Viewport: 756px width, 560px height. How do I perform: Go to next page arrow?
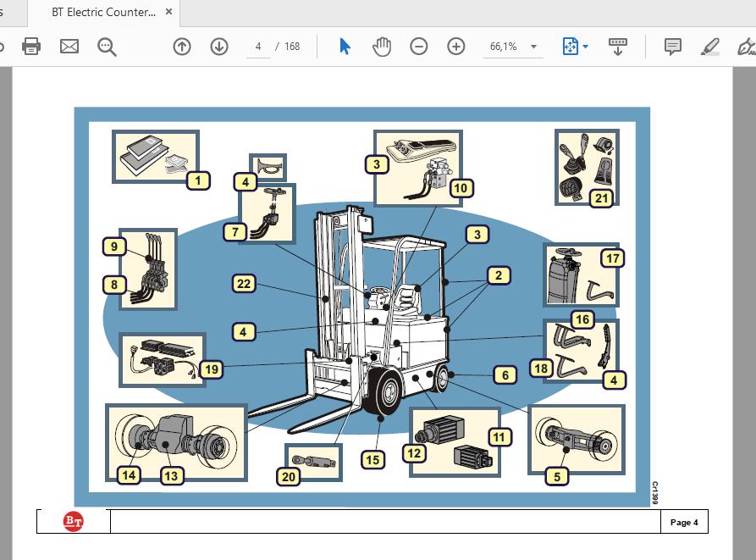[219, 47]
